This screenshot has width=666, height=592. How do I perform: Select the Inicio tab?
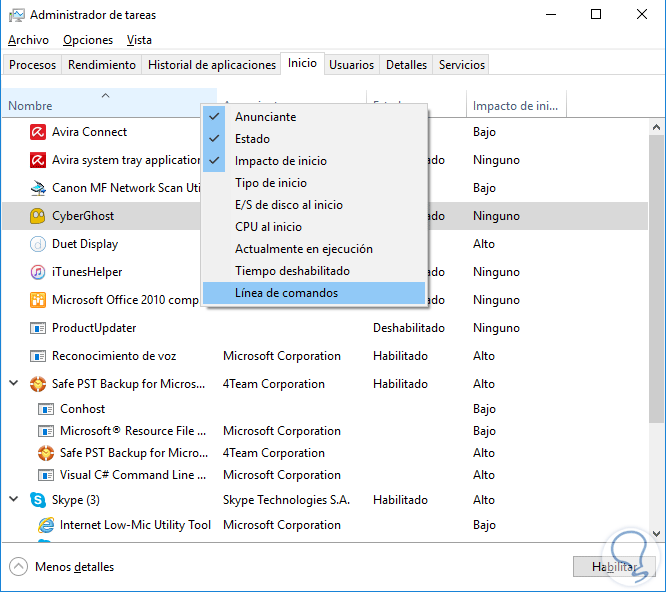(302, 63)
